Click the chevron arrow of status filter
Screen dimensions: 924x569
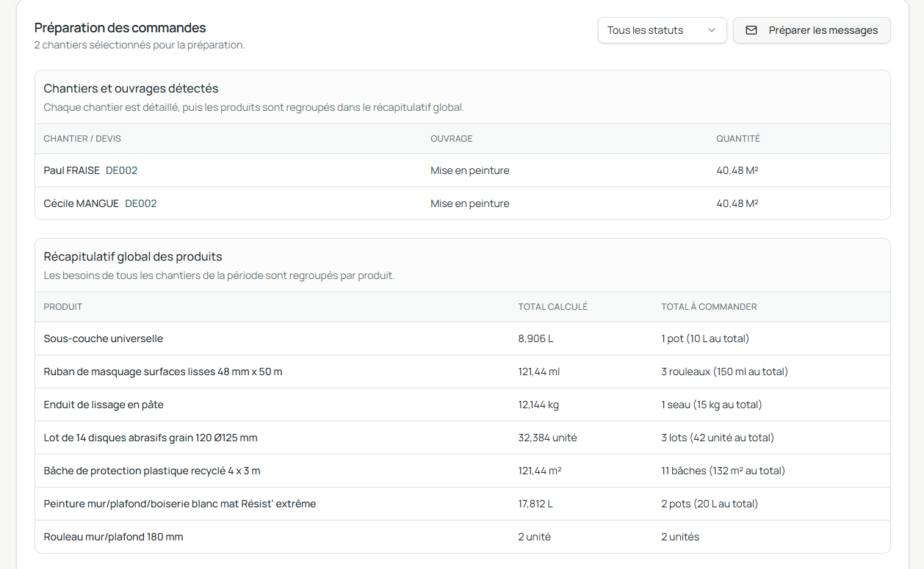[x=711, y=30]
